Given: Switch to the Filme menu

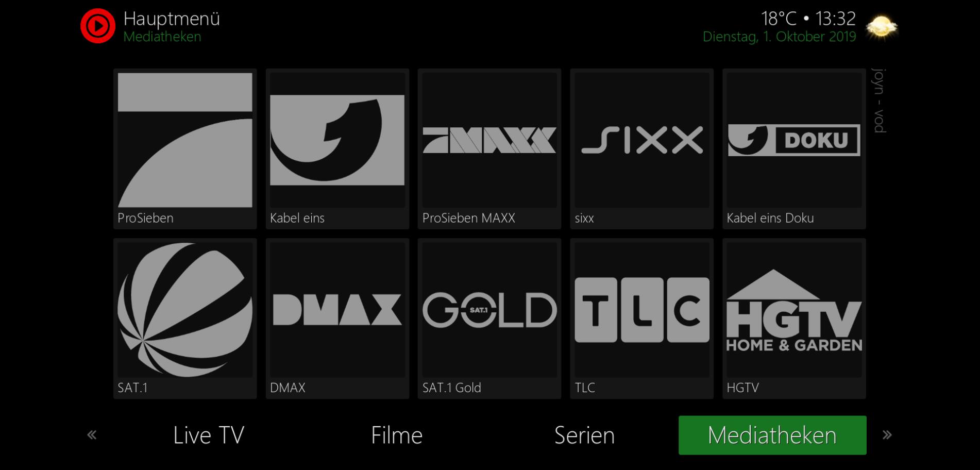Looking at the screenshot, I should (x=397, y=435).
